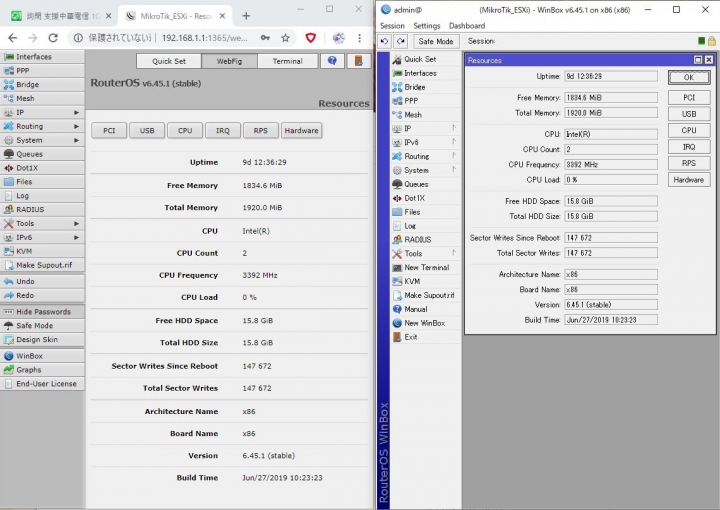Click WinBox undo arrow toolbar icon
This screenshot has width=720, height=510.
pos(384,41)
